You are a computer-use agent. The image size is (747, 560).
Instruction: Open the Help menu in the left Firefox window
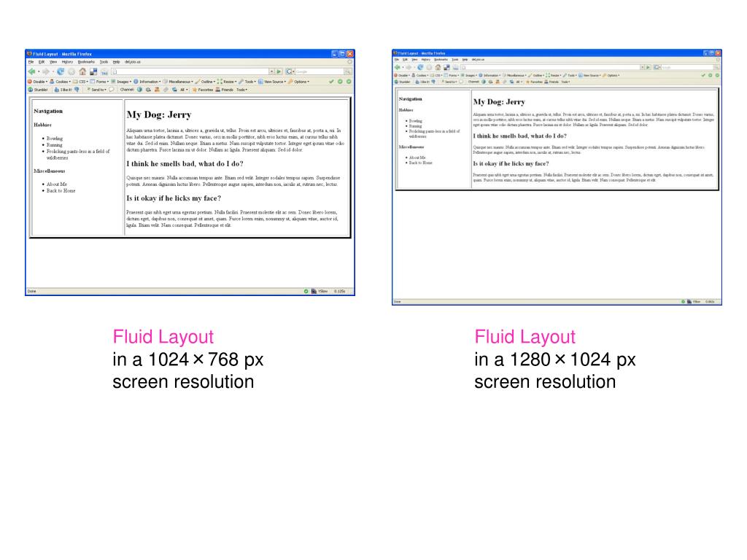[116, 62]
